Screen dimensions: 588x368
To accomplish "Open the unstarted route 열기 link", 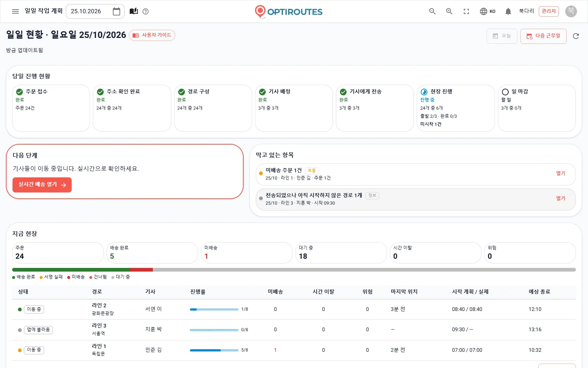I will tap(560, 198).
